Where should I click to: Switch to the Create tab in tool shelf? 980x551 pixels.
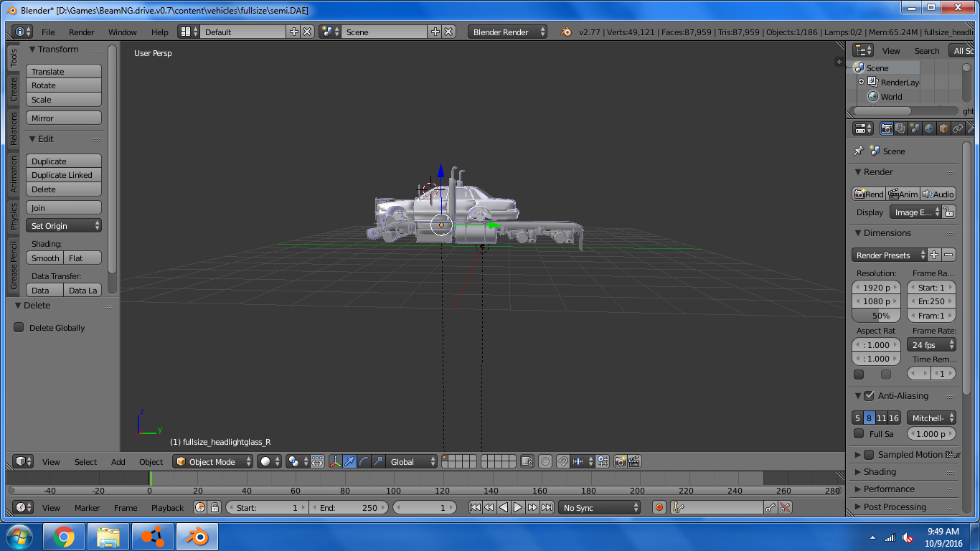(13, 90)
